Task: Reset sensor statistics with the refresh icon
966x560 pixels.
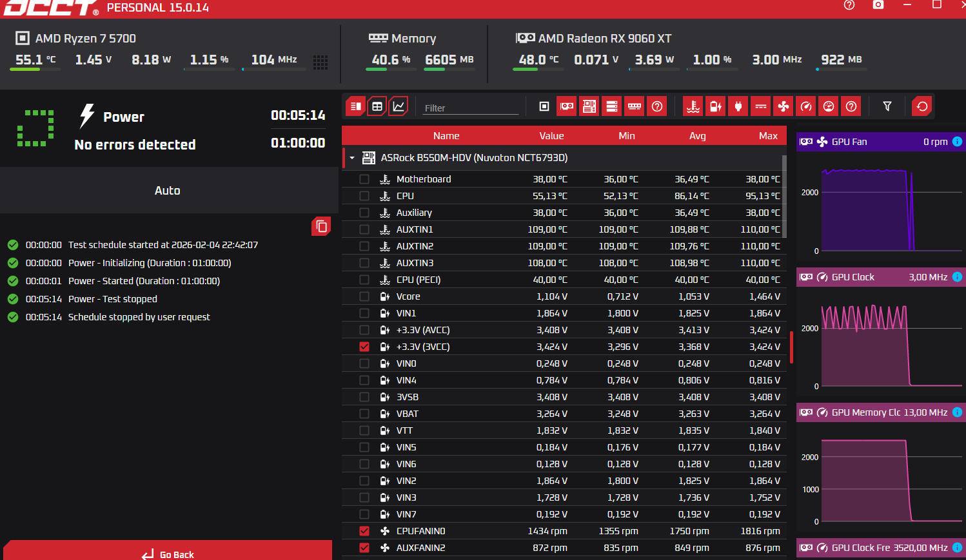Action: coord(922,106)
